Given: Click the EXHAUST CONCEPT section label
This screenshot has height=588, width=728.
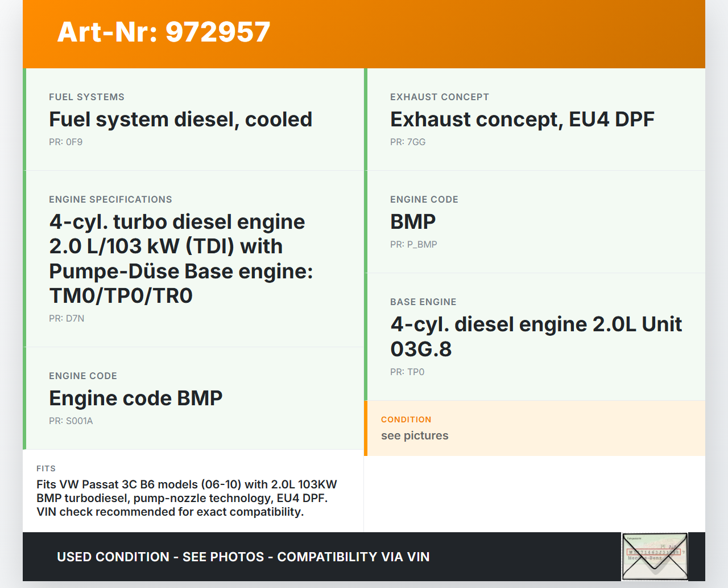Looking at the screenshot, I should tap(439, 97).
